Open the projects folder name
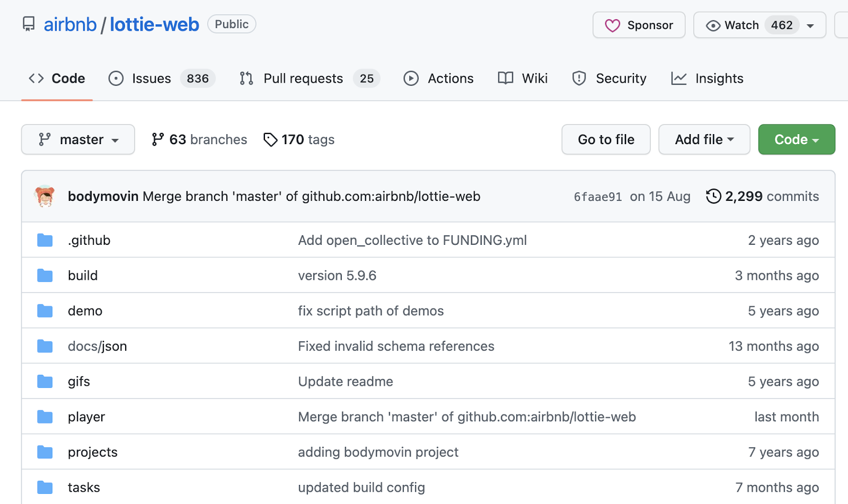848x504 pixels. (93, 452)
